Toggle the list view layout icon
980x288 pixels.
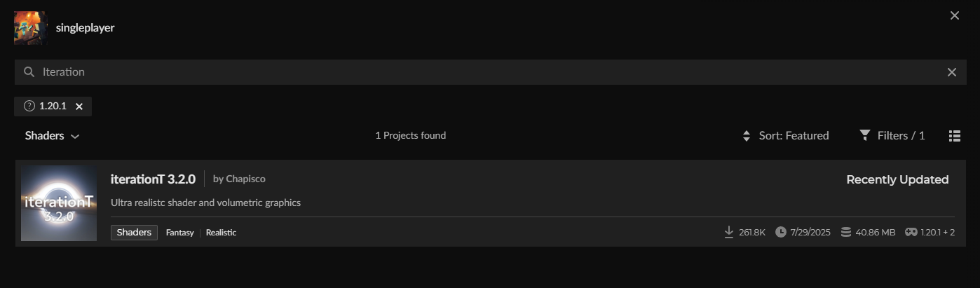pyautogui.click(x=954, y=136)
